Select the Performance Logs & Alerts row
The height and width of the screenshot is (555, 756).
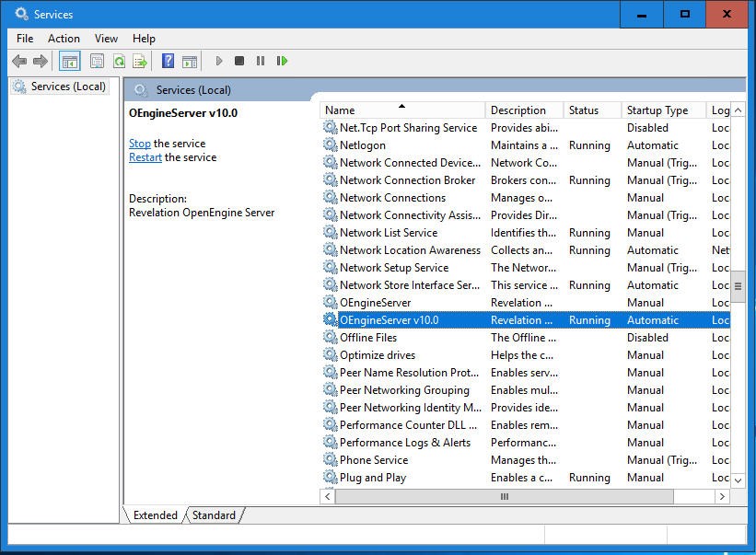pyautogui.click(x=526, y=443)
